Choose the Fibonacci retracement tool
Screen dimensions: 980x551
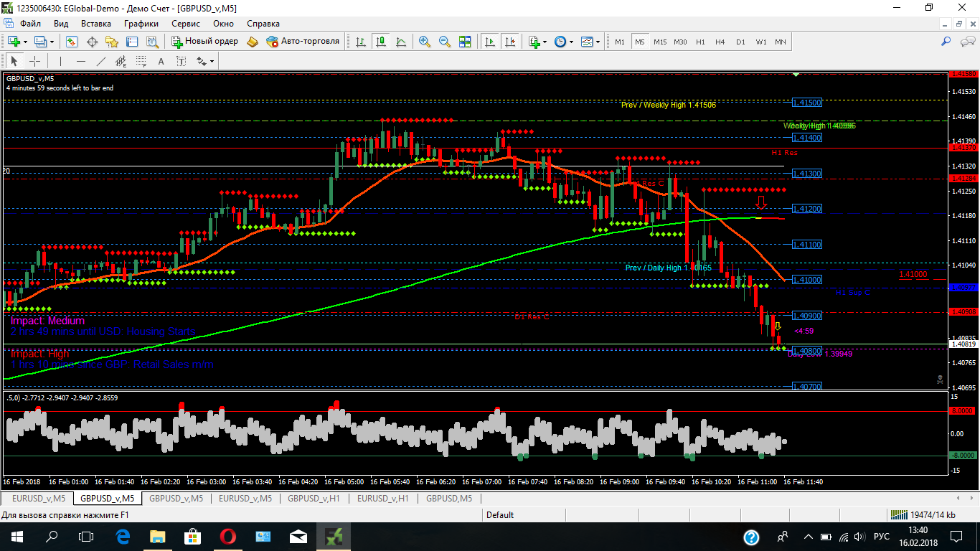point(141,61)
